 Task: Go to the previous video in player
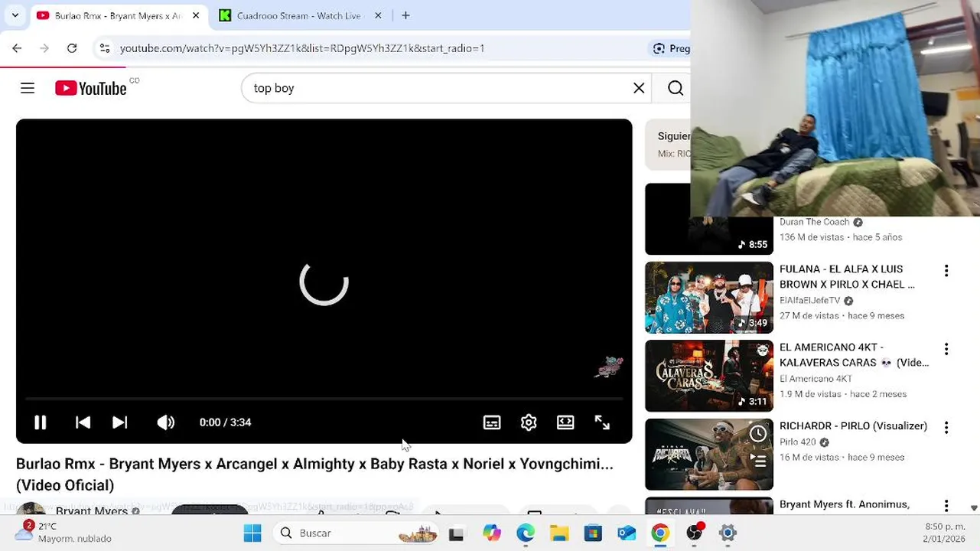coord(83,422)
